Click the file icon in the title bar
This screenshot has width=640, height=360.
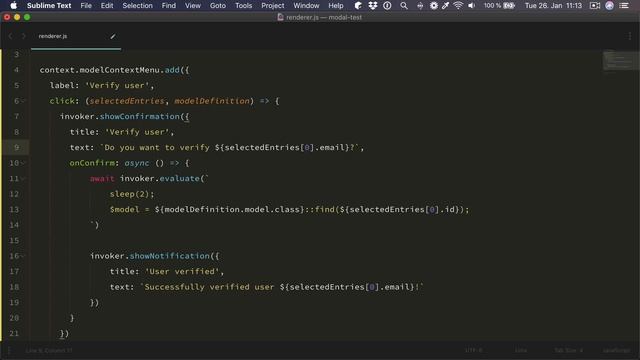(x=280, y=17)
